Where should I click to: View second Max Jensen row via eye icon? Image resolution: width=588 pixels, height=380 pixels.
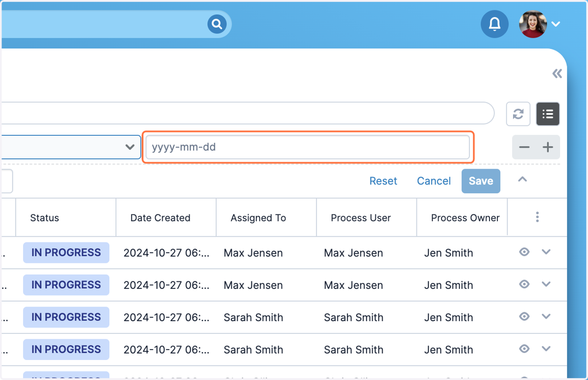pos(524,284)
